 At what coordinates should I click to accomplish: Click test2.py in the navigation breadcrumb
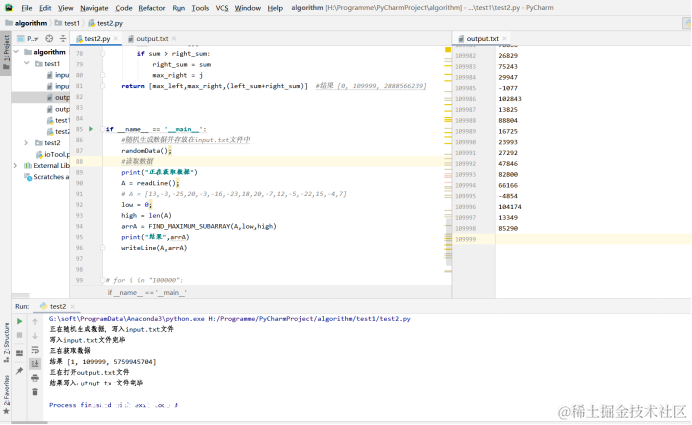click(x=105, y=23)
